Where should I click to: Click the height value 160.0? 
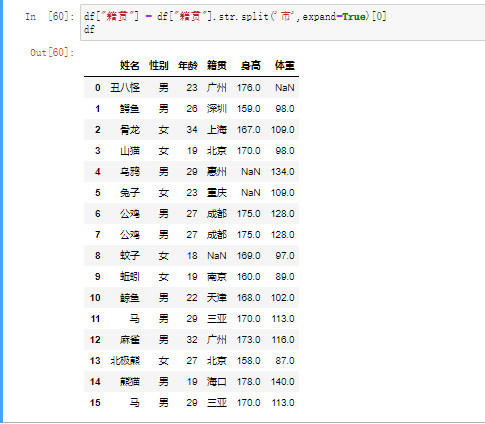point(249,277)
